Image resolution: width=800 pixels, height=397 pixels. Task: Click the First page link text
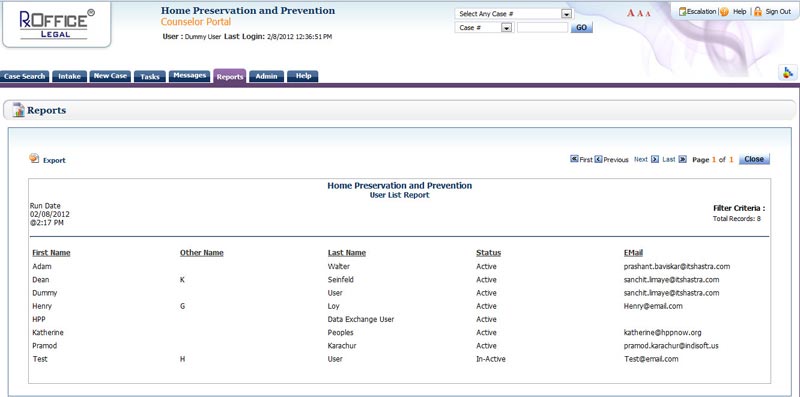586,160
